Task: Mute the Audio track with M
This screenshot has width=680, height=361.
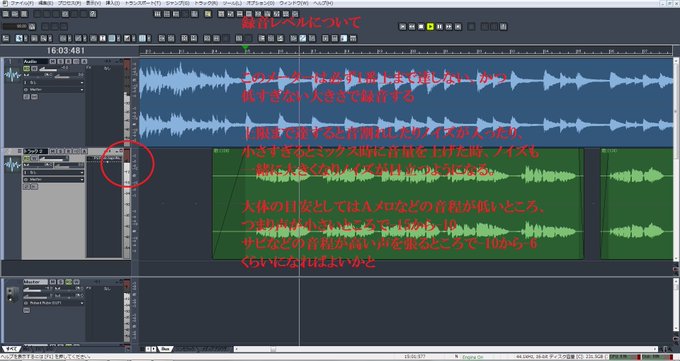Action: point(52,61)
